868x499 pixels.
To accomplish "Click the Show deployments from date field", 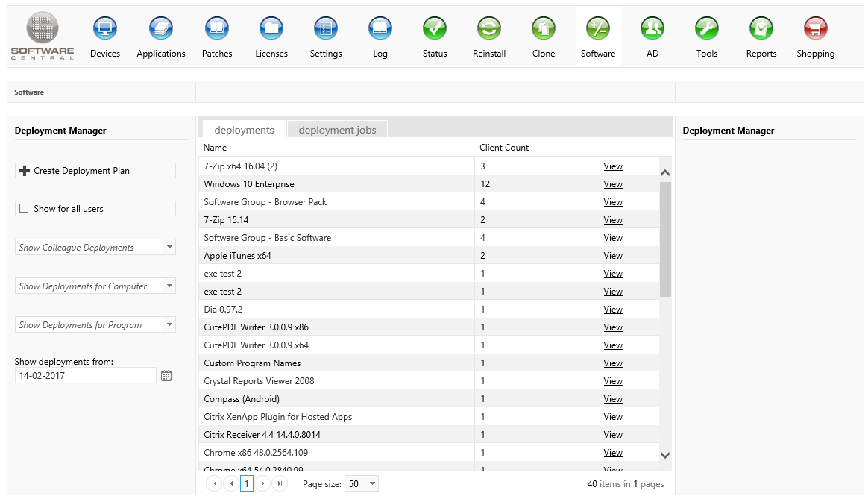I will pos(85,376).
